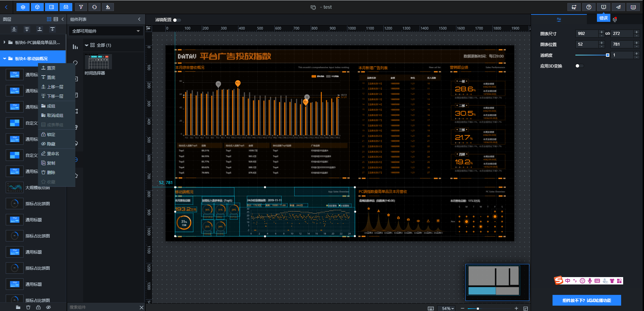Choose 置底 from context menu
The height and width of the screenshot is (311, 644).
(56, 77)
